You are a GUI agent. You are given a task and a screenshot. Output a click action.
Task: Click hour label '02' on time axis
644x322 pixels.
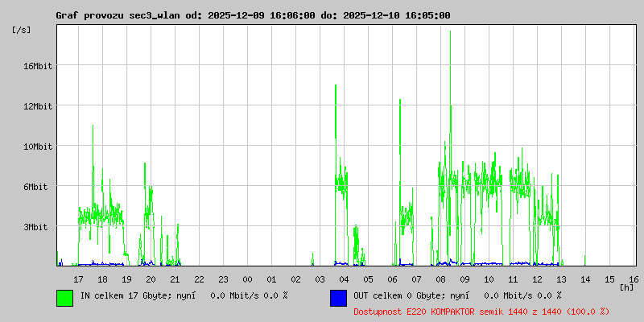[295, 279]
